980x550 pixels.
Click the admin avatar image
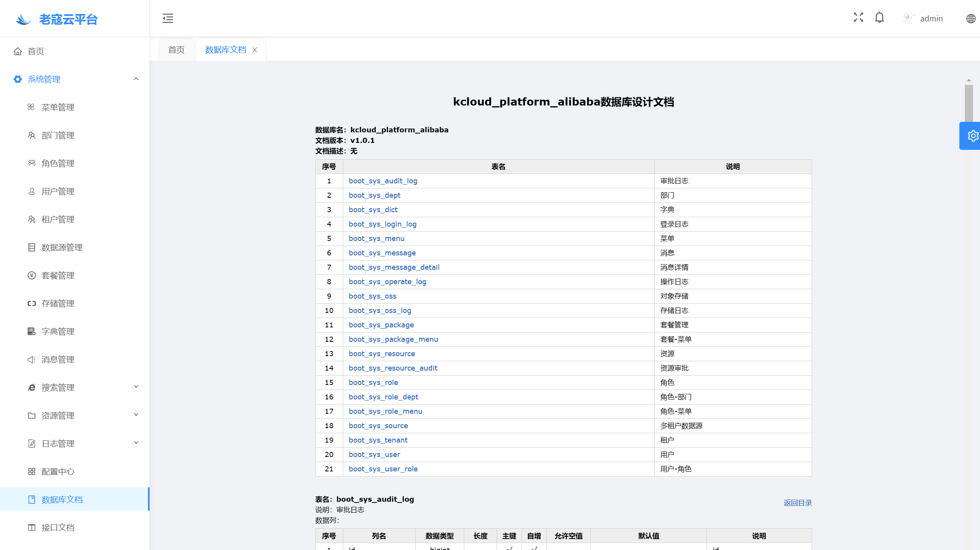pos(908,18)
